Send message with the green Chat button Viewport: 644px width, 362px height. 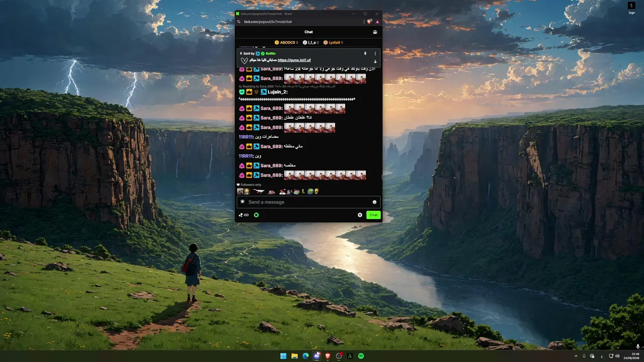point(373,215)
